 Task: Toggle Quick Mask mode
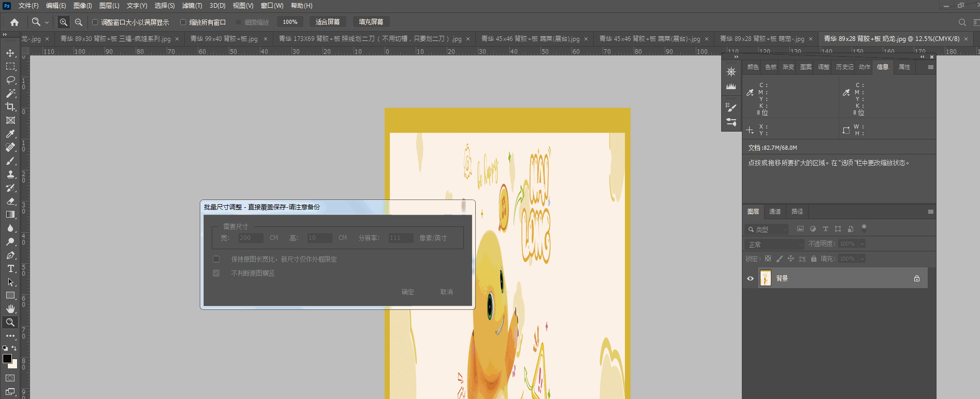click(10, 378)
